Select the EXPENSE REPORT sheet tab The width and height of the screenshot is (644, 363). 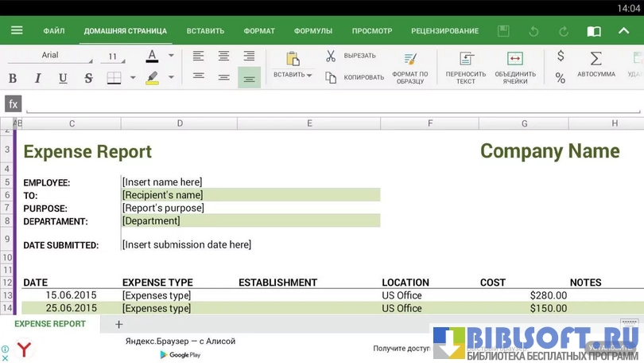[49, 324]
